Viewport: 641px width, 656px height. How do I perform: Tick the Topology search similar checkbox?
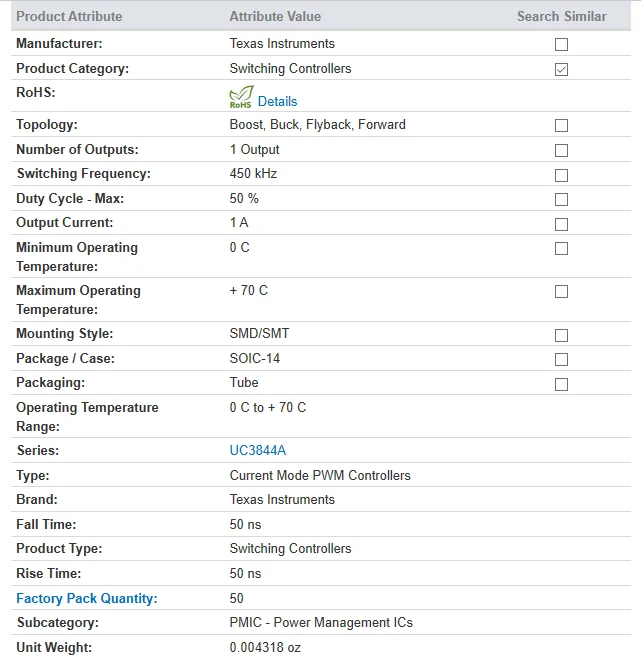pyautogui.click(x=561, y=126)
